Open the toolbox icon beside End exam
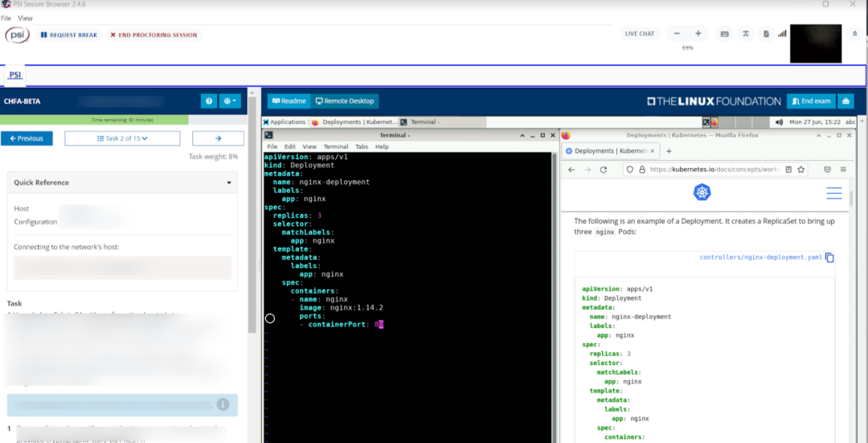 coord(845,101)
